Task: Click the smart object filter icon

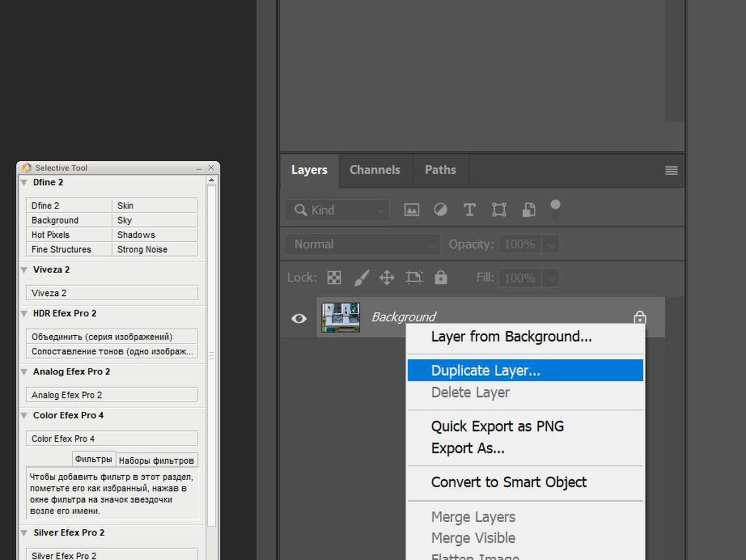Action: click(x=529, y=209)
